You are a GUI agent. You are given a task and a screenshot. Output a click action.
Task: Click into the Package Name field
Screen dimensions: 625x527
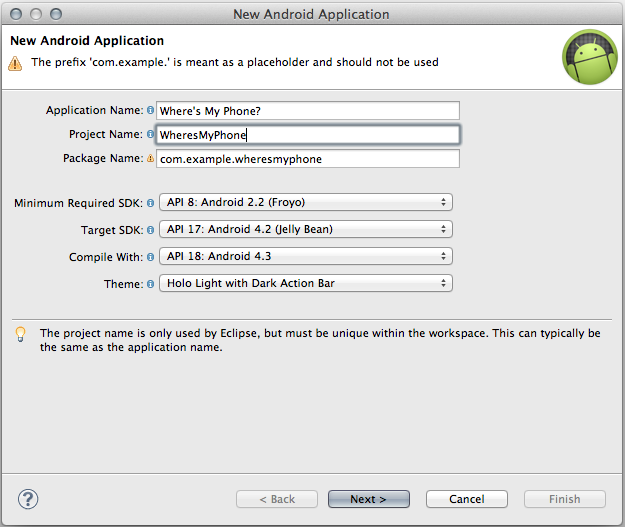[308, 159]
